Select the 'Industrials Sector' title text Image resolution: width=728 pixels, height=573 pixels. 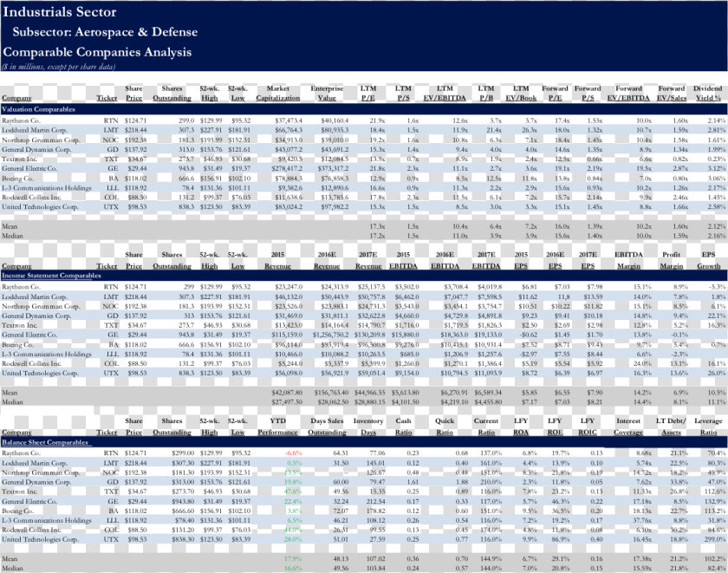point(60,11)
